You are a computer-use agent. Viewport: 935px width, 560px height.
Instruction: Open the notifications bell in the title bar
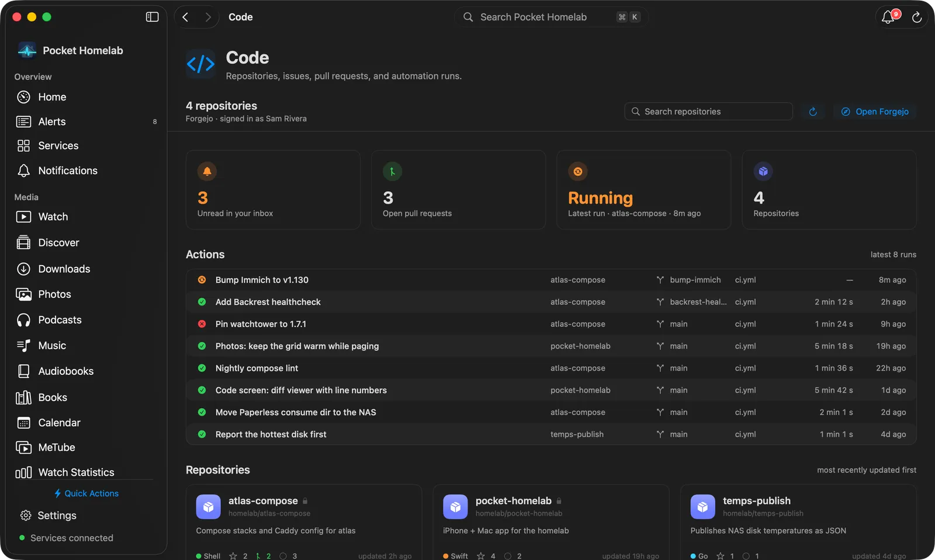coord(888,17)
